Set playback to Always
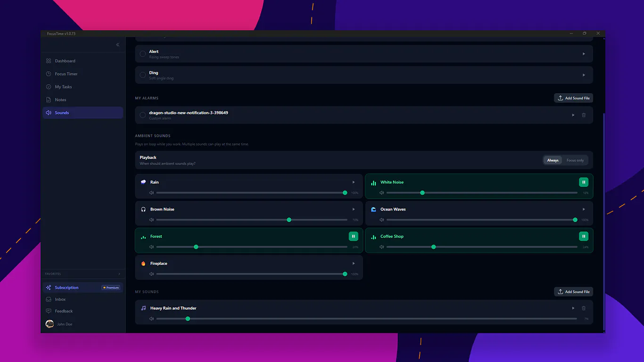This screenshot has height=362, width=644. 553,160
